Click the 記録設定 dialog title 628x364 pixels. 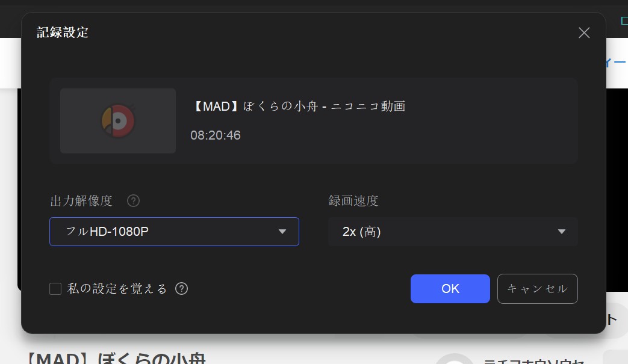pos(63,32)
